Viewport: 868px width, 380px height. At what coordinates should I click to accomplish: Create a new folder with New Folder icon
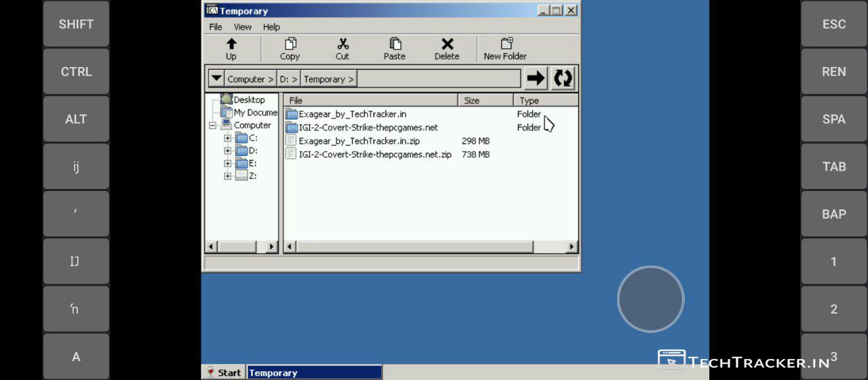506,45
